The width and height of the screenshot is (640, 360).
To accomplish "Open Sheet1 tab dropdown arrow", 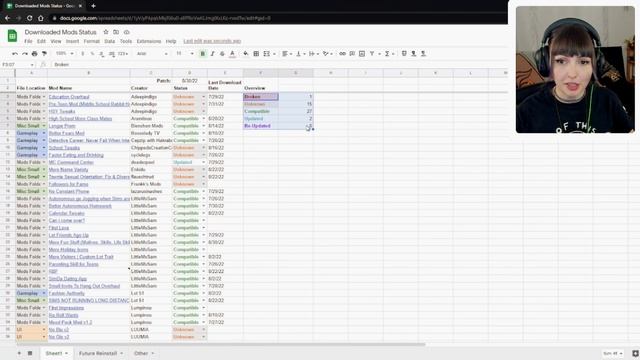I will [66, 353].
